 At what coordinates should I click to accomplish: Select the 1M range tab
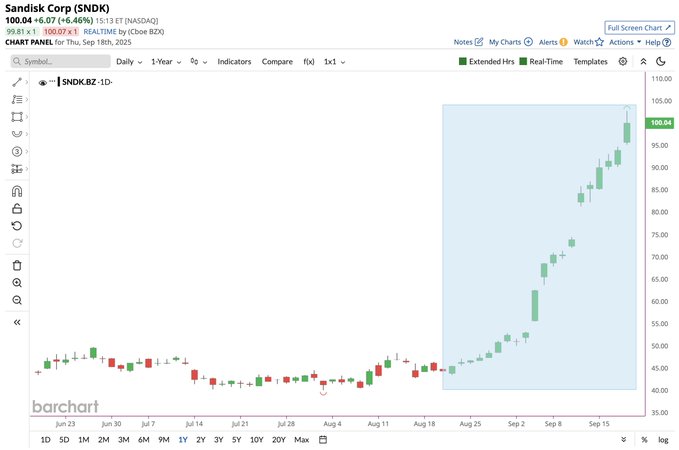84,440
